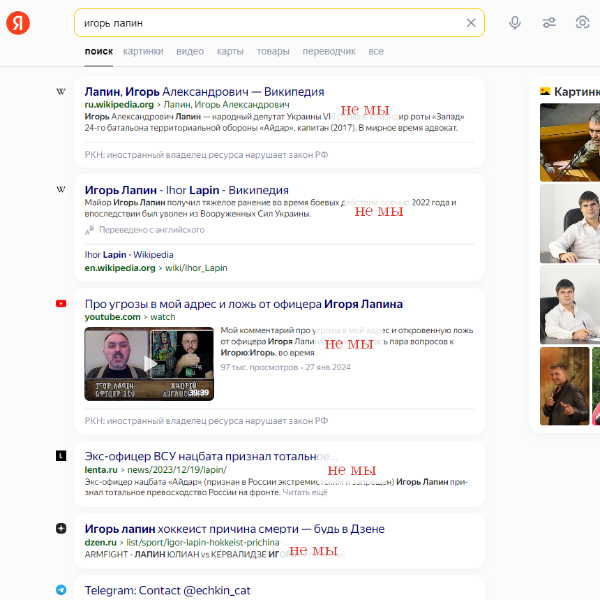Open the 'карты' tab
The height and width of the screenshot is (600, 600).
coord(230,52)
